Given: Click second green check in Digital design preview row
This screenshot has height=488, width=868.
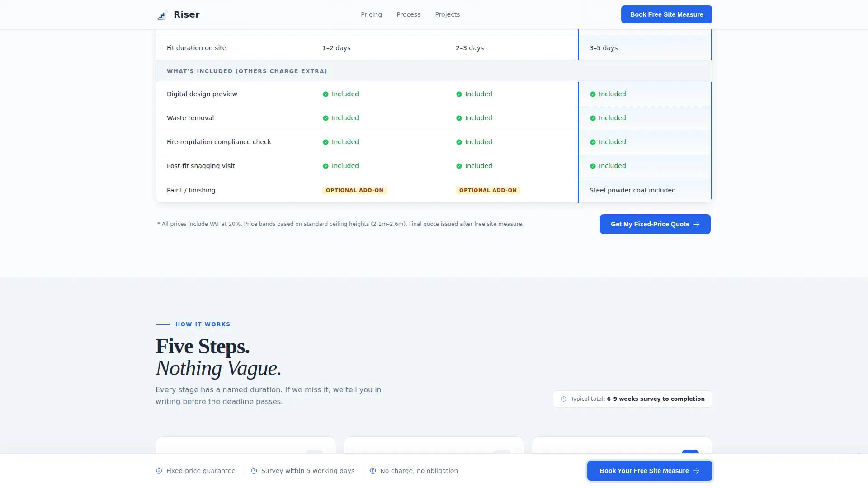Looking at the screenshot, I should coord(459,94).
